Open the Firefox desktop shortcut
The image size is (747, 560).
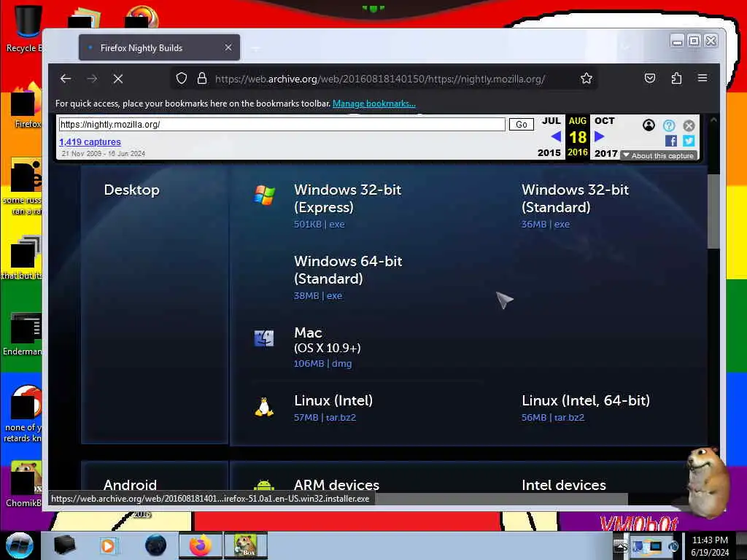point(26,106)
